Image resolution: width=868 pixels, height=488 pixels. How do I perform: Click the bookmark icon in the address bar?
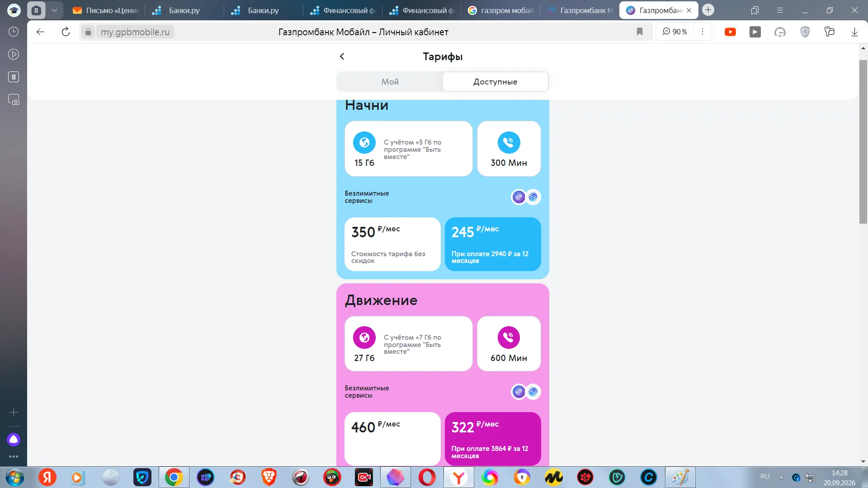click(x=639, y=32)
